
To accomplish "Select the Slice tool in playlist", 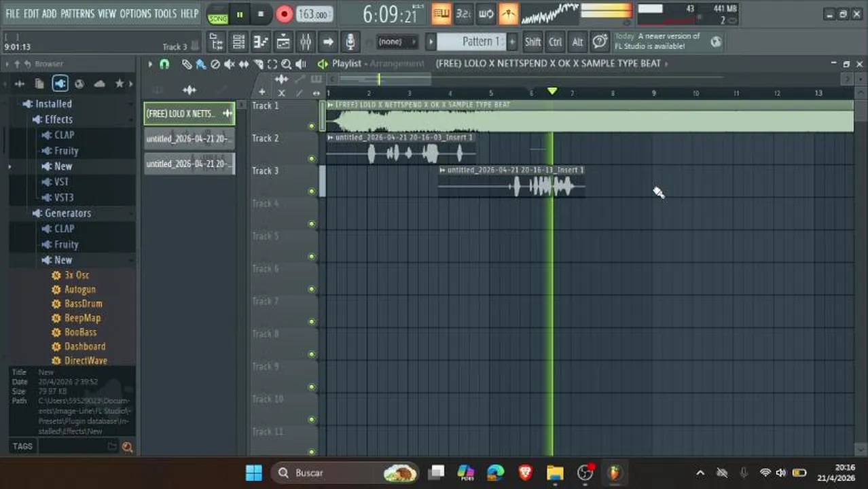I will point(258,64).
